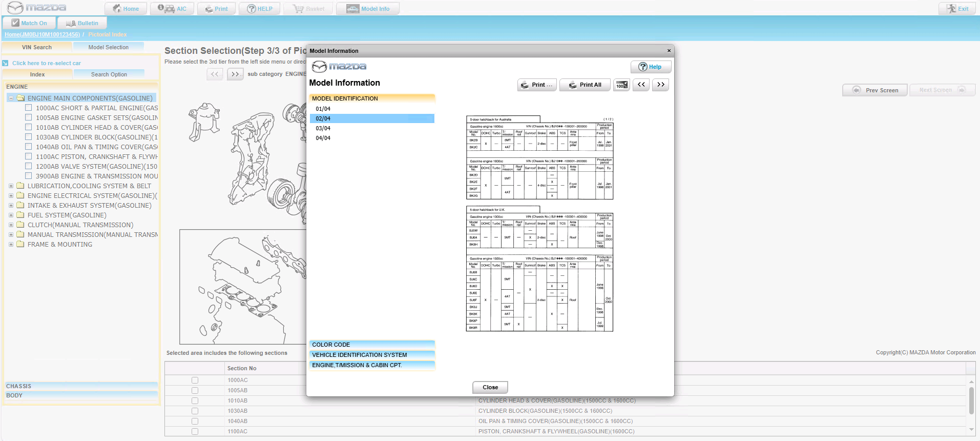
Task: Check the 1100AC row box in section table
Action: pos(195,431)
